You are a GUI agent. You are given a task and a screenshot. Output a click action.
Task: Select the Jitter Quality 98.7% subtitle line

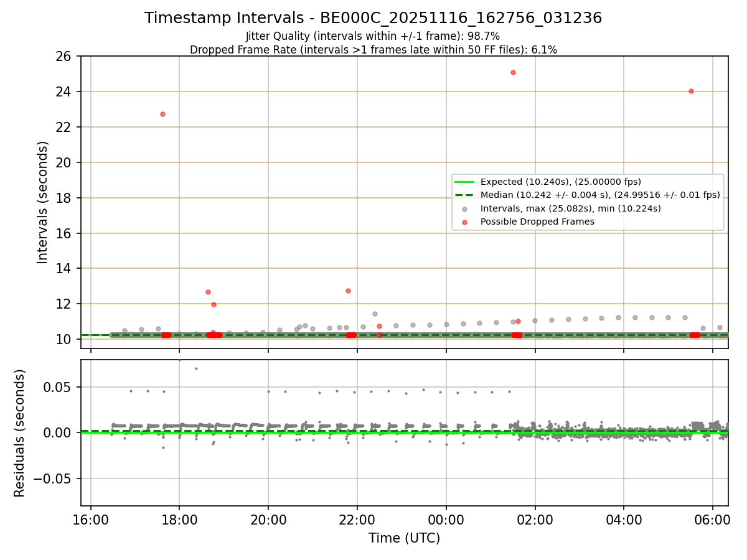tap(373, 36)
